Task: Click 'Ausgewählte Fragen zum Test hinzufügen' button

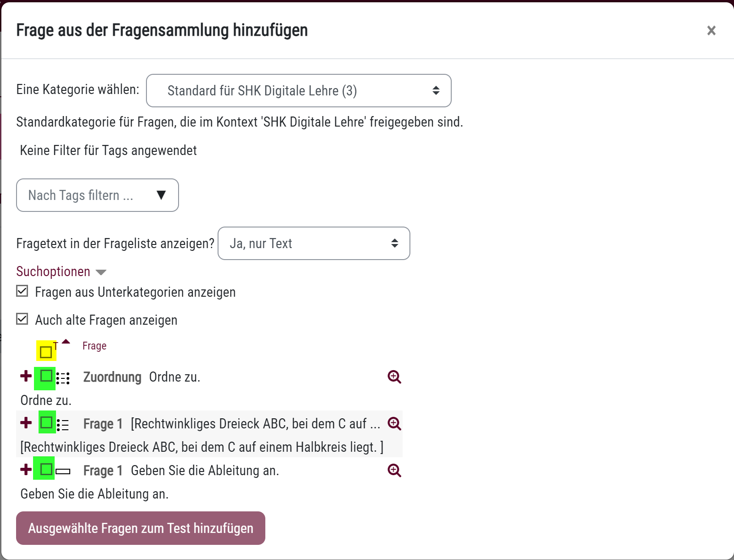Action: tap(140, 528)
